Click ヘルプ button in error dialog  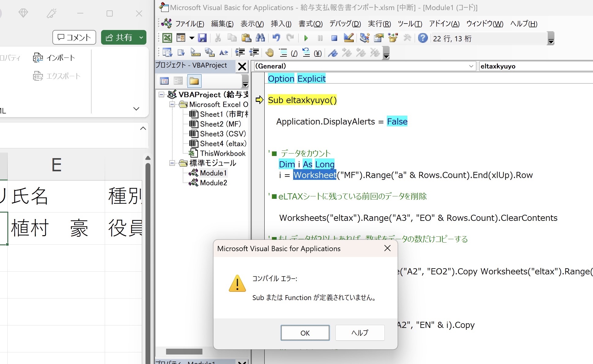(360, 333)
